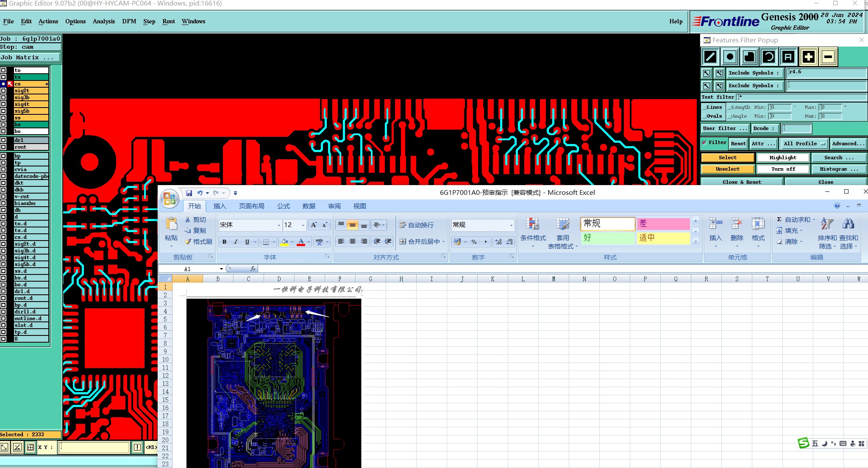Click the percent style icon

tap(474, 242)
